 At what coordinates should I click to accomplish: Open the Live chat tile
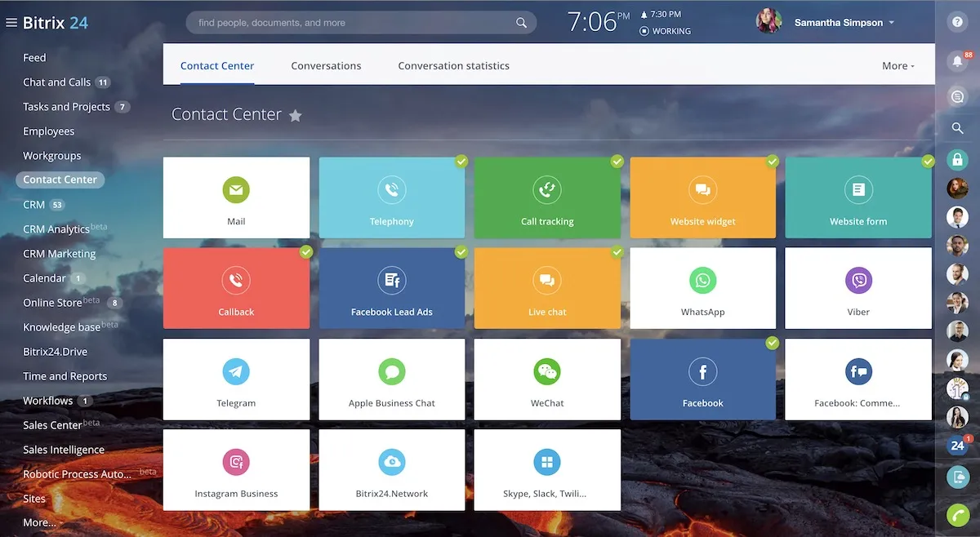[547, 288]
